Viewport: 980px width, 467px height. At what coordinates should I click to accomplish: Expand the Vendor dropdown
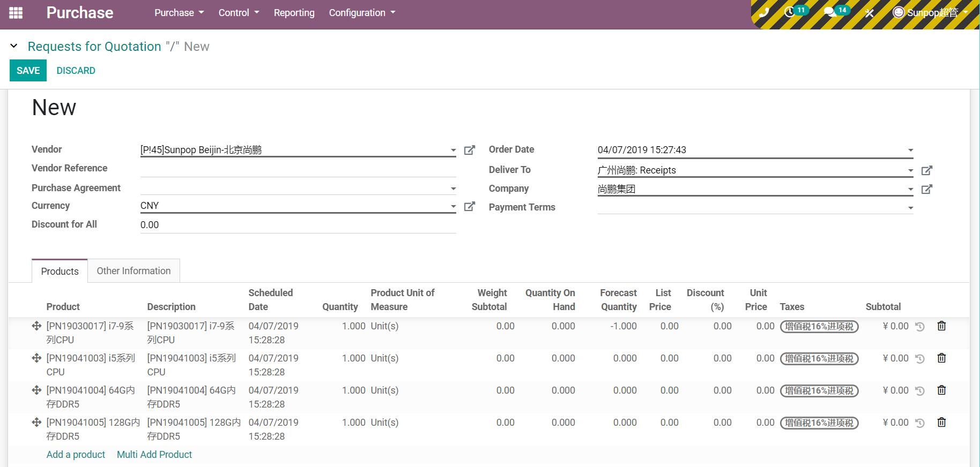click(x=453, y=150)
